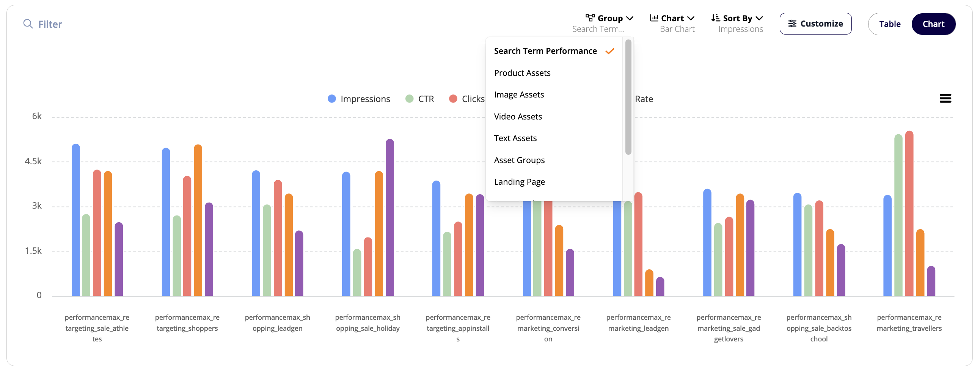
Task: Click the performancemax_shopping_sale_holiday axis label
Action: coord(367,323)
